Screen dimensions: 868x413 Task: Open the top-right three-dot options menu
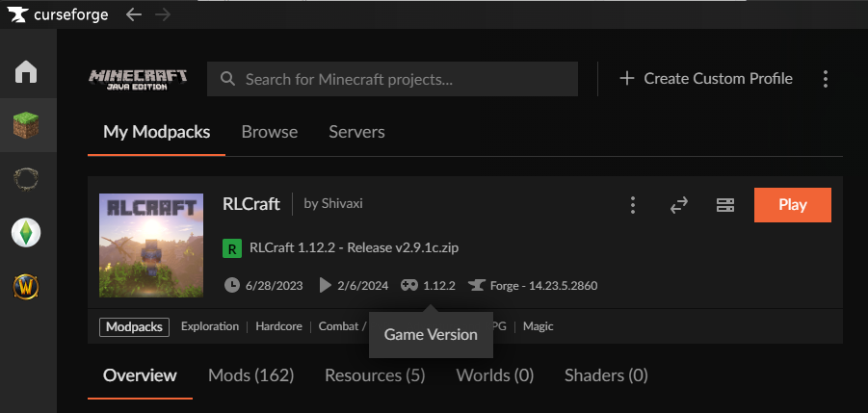pyautogui.click(x=826, y=79)
